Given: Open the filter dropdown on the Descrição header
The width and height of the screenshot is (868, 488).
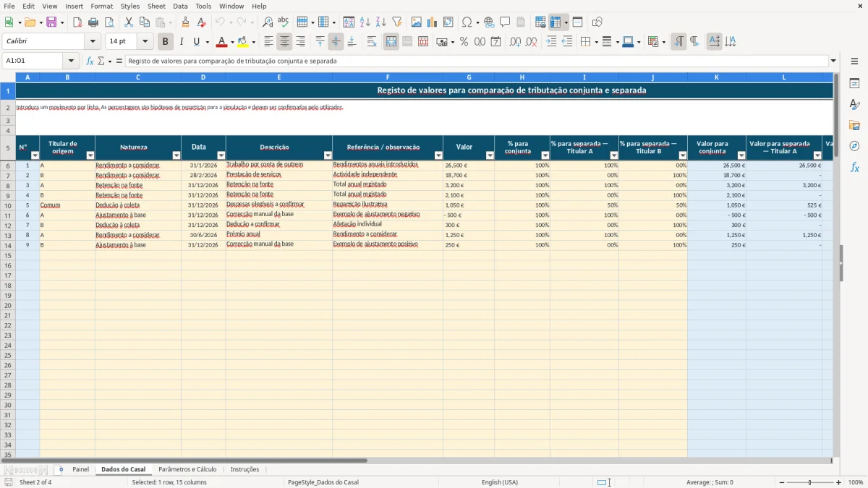Looking at the screenshot, I should coord(328,155).
